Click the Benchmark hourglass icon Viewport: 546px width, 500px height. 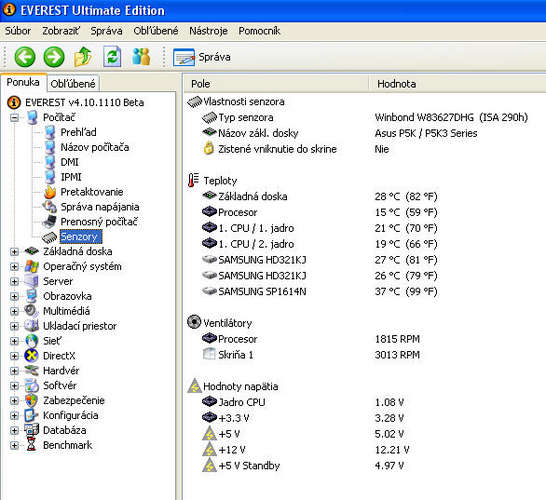pyautogui.click(x=31, y=445)
